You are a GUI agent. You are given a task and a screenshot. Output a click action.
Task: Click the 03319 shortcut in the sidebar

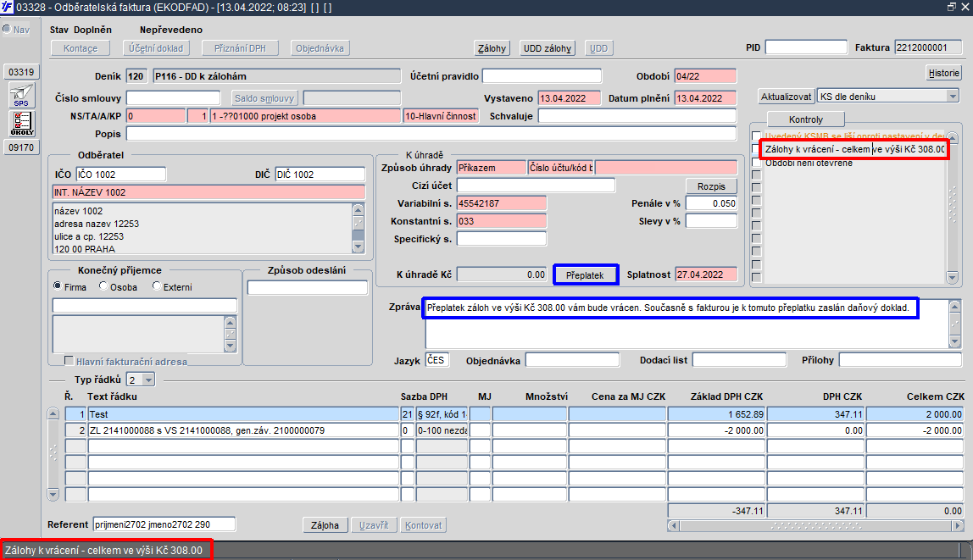click(x=22, y=72)
